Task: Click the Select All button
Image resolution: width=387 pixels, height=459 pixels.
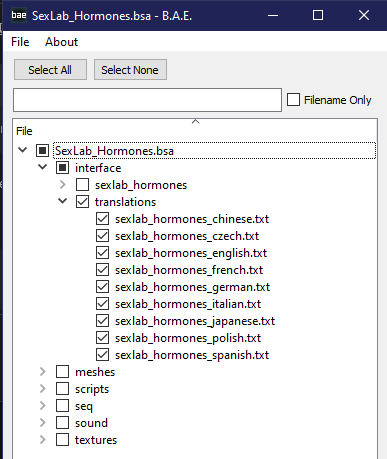Action: tap(50, 70)
